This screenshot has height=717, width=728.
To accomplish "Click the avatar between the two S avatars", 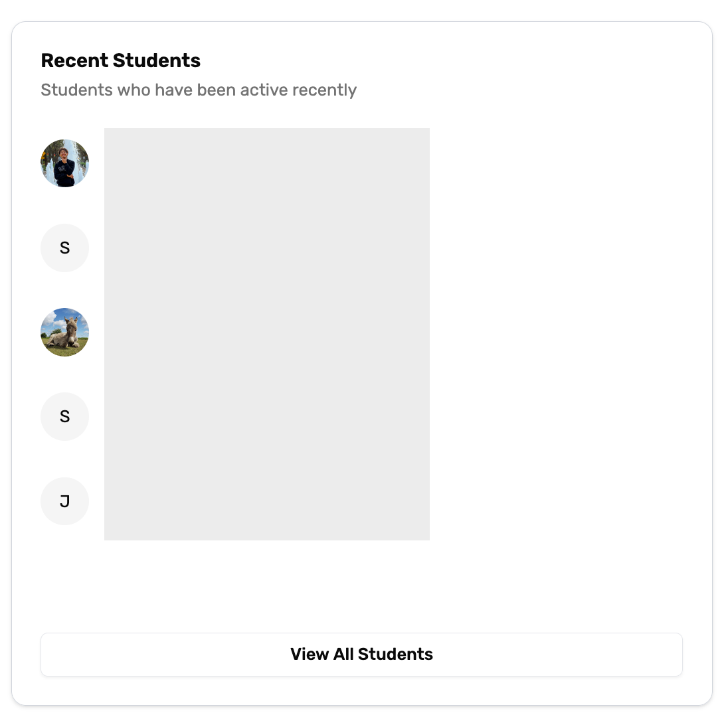I will [x=64, y=332].
